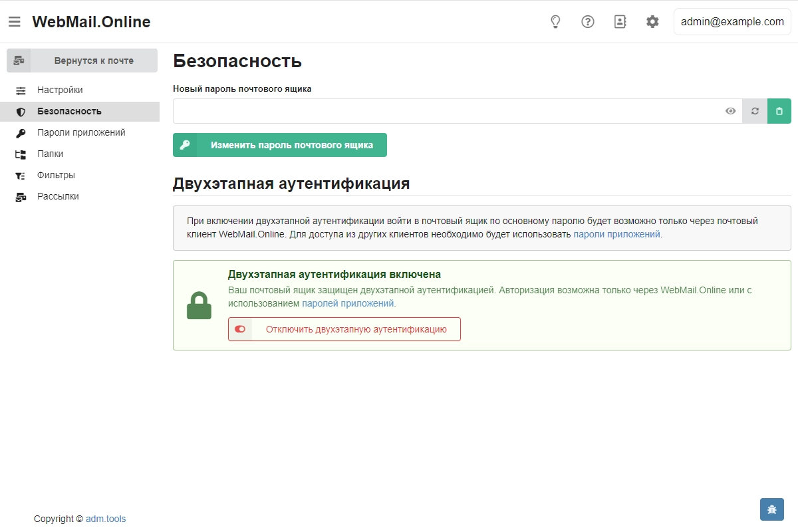Follow пароли приложений link in gray info box
This screenshot has height=532, width=798.
tap(617, 235)
